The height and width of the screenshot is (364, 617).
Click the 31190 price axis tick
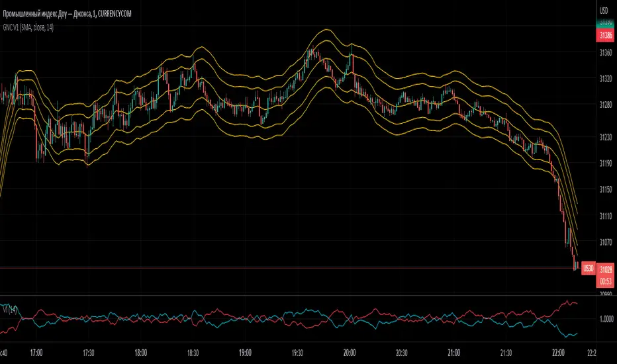pyautogui.click(x=606, y=163)
